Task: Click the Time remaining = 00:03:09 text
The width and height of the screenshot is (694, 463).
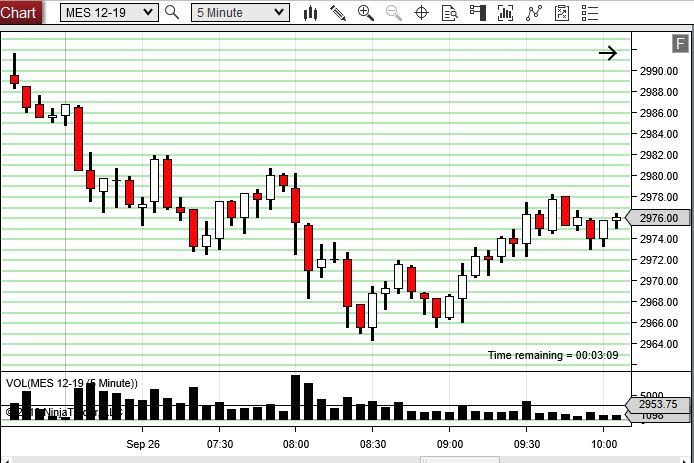Action: [x=553, y=355]
